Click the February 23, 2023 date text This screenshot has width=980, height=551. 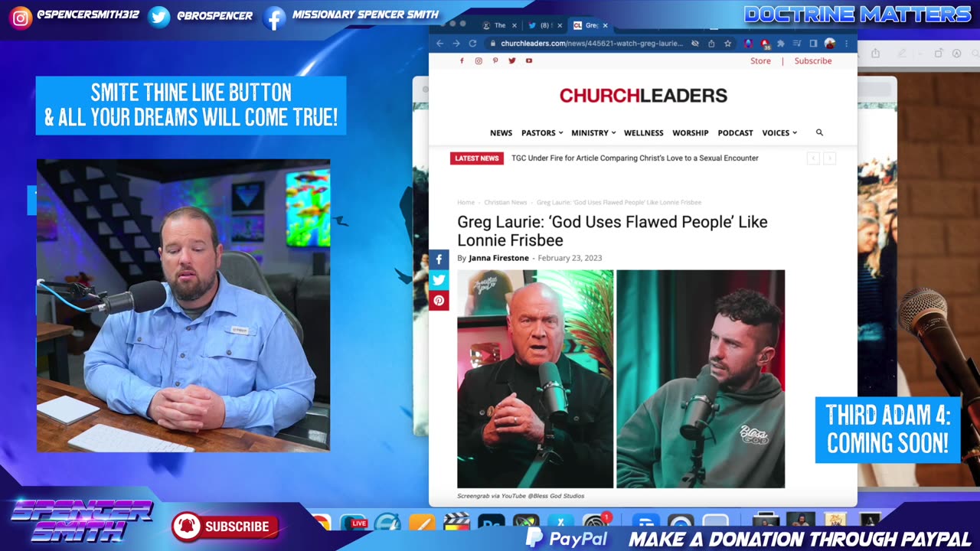coord(570,258)
